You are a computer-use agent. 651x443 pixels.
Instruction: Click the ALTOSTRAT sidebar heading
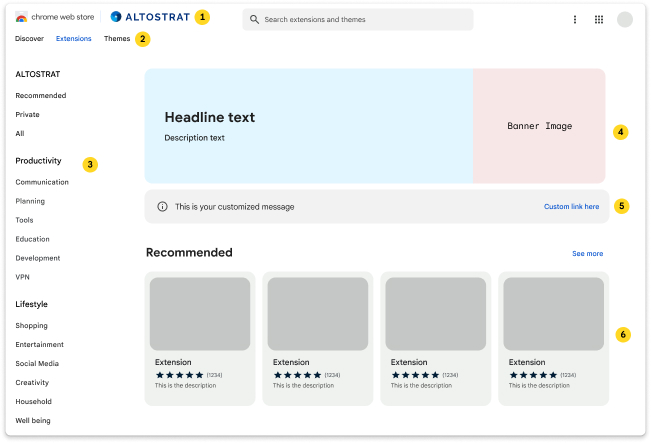point(38,74)
